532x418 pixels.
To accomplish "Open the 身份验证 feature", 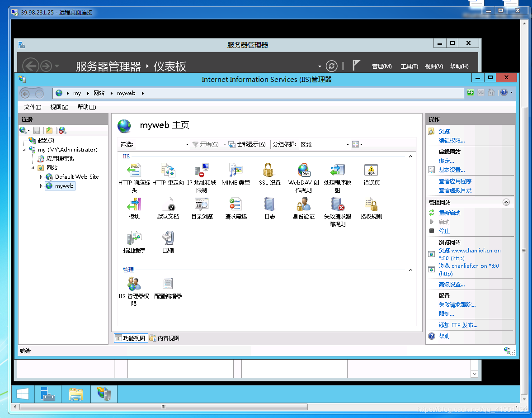I will (x=304, y=208).
